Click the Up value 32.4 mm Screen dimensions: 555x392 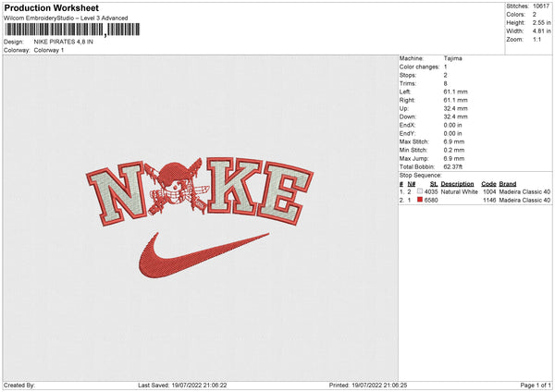(x=455, y=108)
